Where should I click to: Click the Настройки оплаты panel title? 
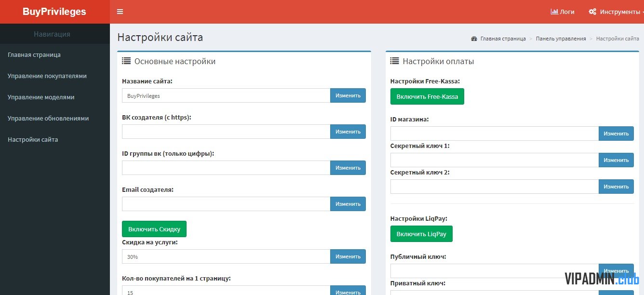438,61
